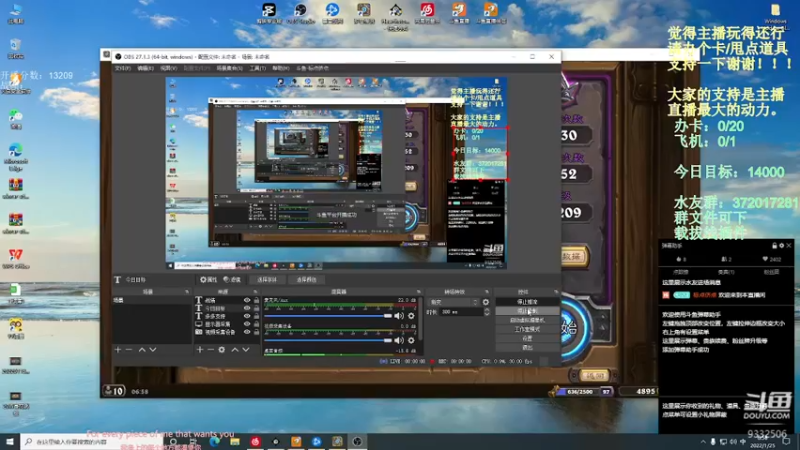Open the 帮助 menu in OBS

click(x=281, y=68)
